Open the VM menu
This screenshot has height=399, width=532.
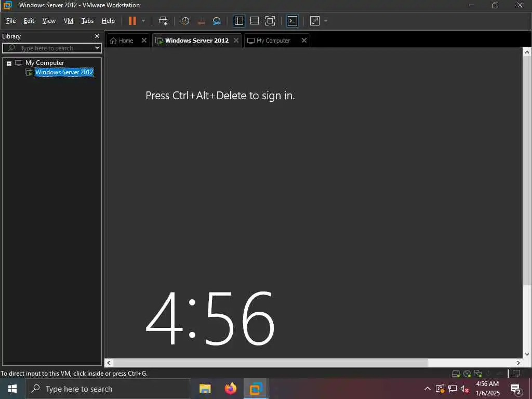(x=69, y=21)
